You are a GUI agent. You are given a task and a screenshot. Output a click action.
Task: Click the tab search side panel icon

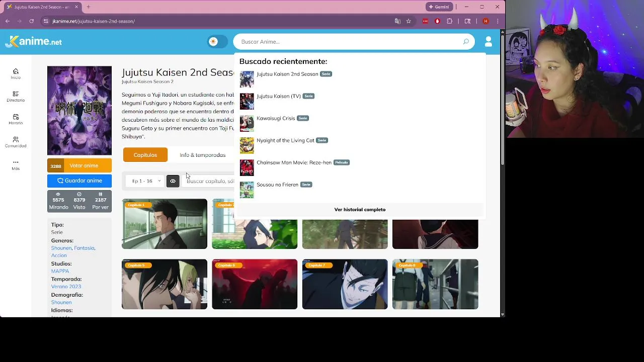pyautogui.click(x=467, y=21)
